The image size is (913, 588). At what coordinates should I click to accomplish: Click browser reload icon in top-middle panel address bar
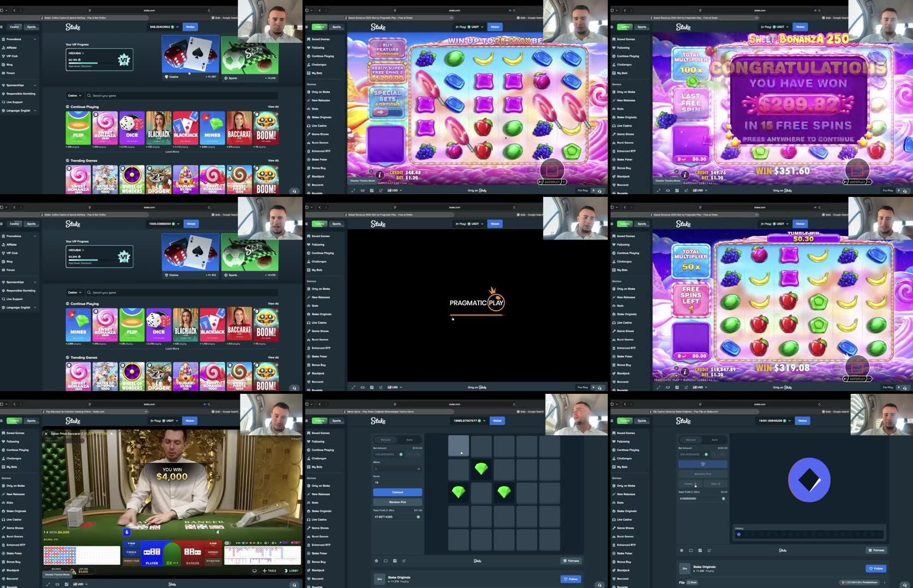click(x=514, y=10)
